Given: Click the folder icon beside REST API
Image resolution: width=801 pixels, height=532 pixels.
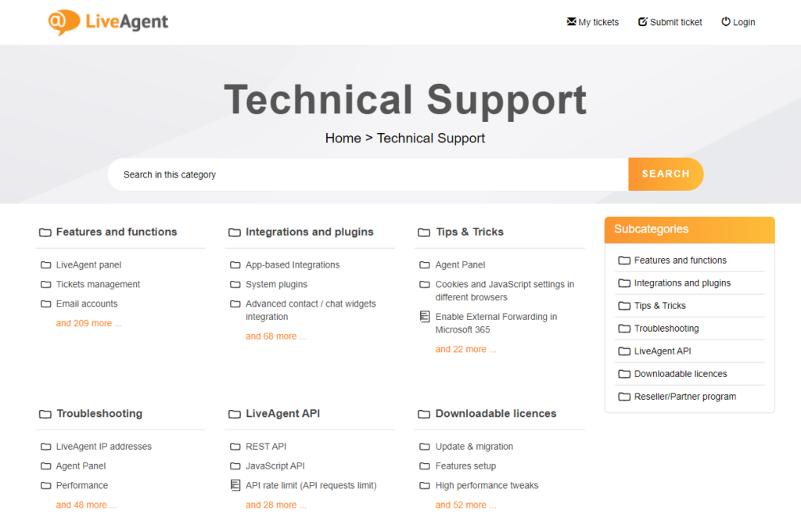Looking at the screenshot, I should pos(235,447).
